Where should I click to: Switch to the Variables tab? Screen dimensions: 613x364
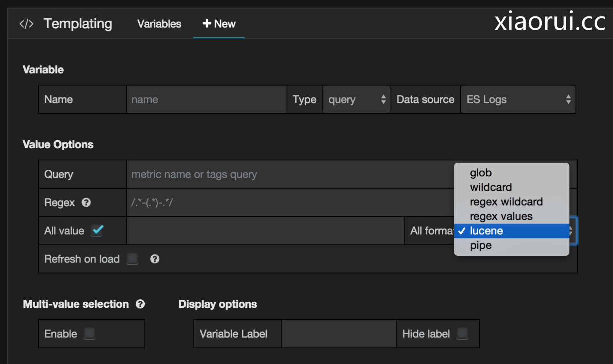coord(159,24)
